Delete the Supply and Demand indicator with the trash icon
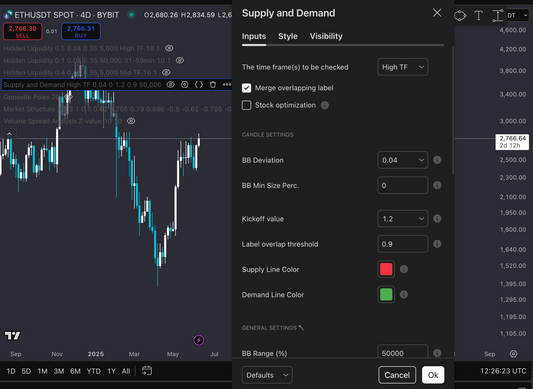This screenshot has height=389, width=533. (213, 85)
